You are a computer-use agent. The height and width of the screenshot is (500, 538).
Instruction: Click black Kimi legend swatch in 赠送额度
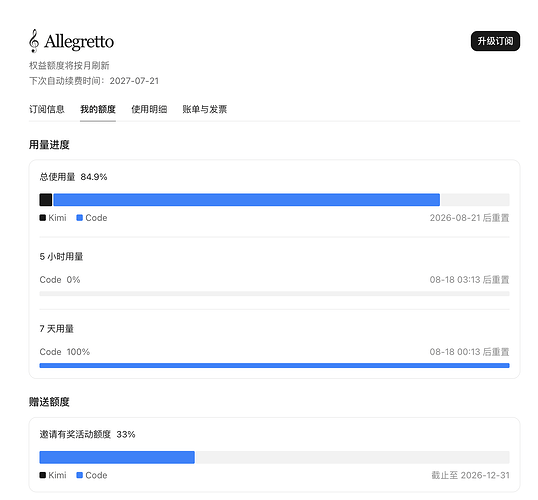(x=43, y=475)
